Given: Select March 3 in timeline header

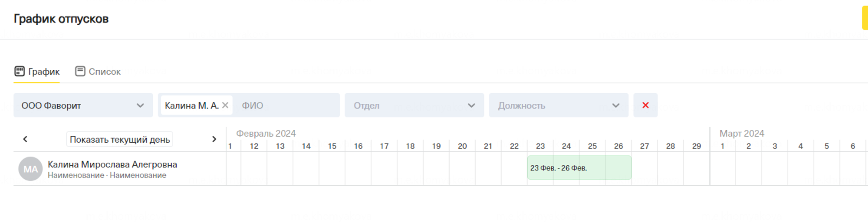Looking at the screenshot, I should [775, 146].
